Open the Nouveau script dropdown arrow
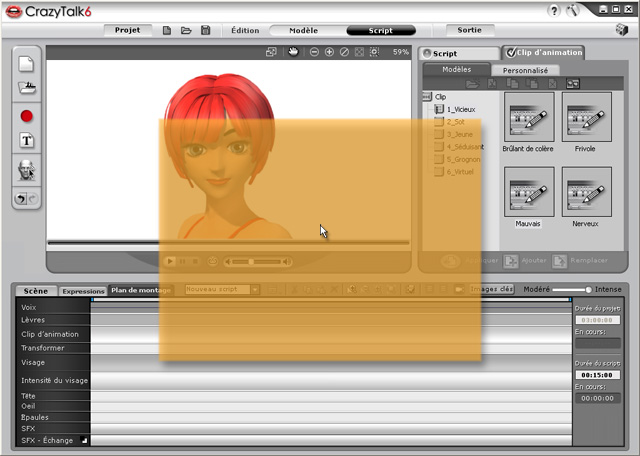Image resolution: width=640 pixels, height=456 pixels. (255, 289)
